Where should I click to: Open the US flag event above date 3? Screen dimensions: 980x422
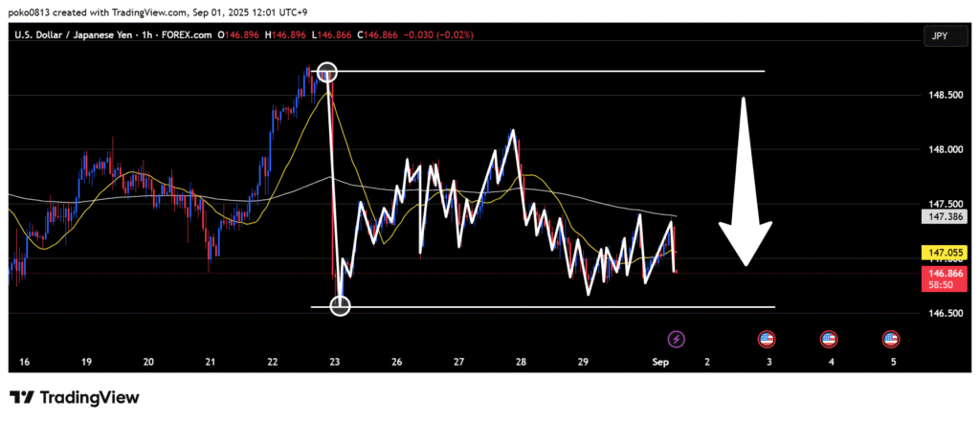767,339
